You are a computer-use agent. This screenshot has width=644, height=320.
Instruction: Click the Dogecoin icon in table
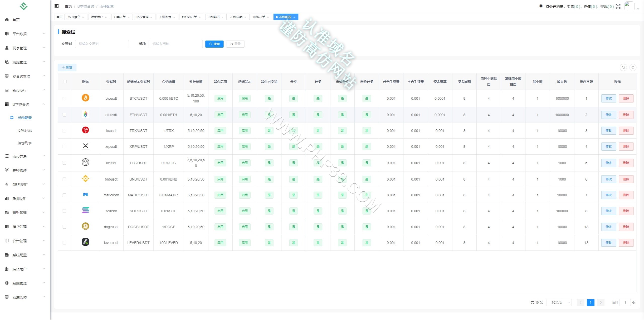coord(86,226)
